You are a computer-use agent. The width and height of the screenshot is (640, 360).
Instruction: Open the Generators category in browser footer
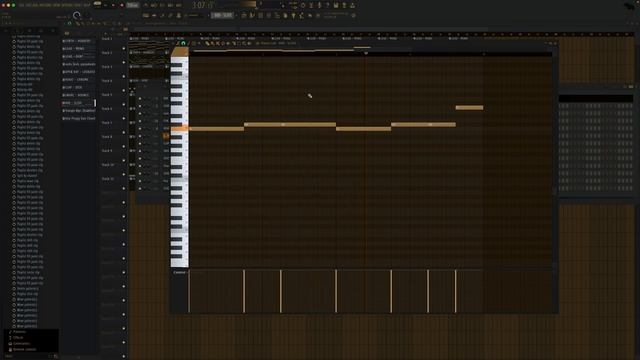19,344
